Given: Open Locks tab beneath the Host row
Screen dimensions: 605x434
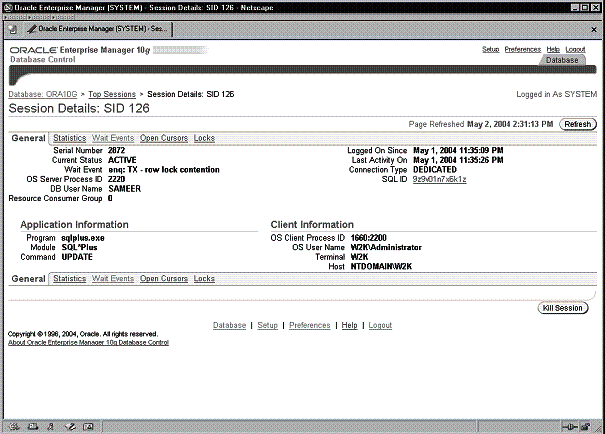Looking at the screenshot, I should 204,279.
